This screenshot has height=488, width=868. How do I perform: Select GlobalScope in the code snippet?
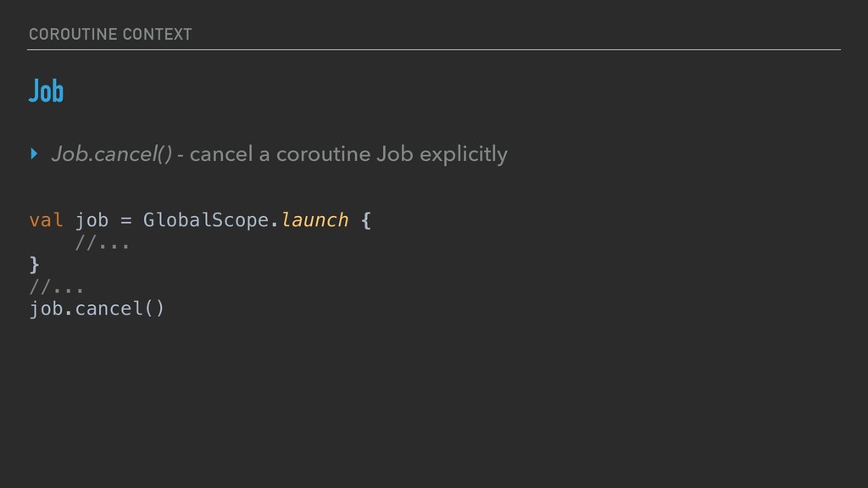pos(205,220)
